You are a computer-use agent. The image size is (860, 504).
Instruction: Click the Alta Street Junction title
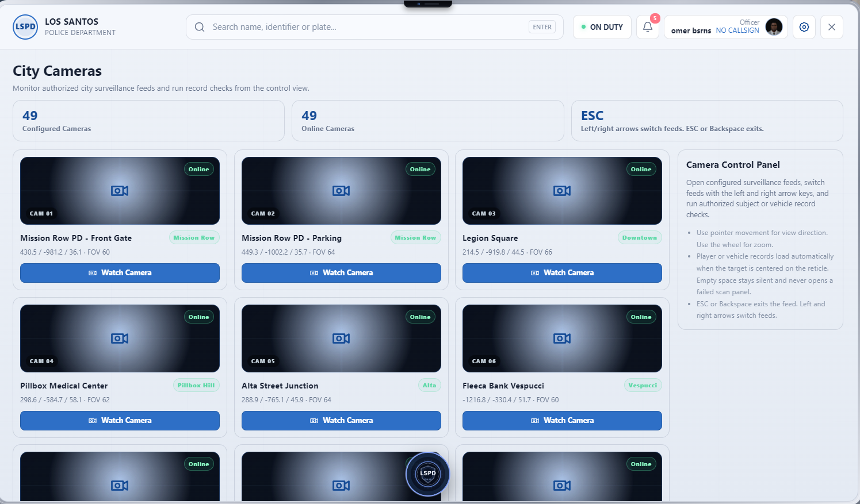(280, 386)
